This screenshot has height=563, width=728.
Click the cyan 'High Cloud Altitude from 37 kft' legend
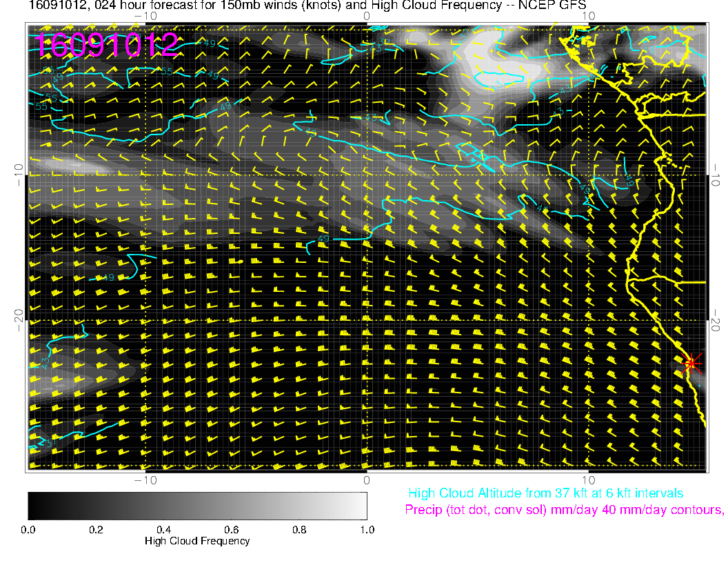(545, 493)
